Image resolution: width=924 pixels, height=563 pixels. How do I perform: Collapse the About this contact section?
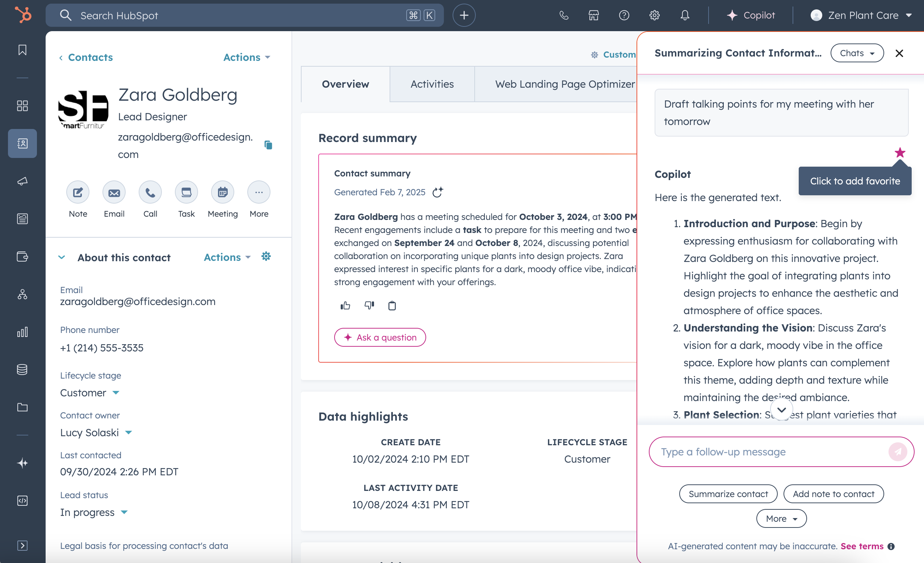click(x=62, y=257)
